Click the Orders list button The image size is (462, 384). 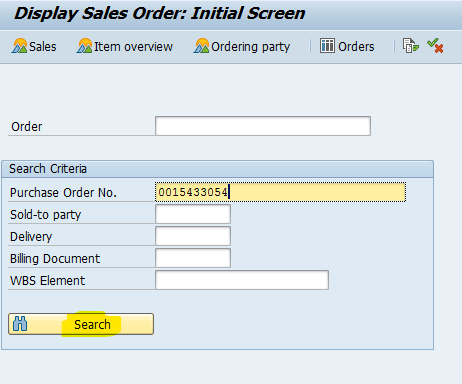click(x=347, y=46)
